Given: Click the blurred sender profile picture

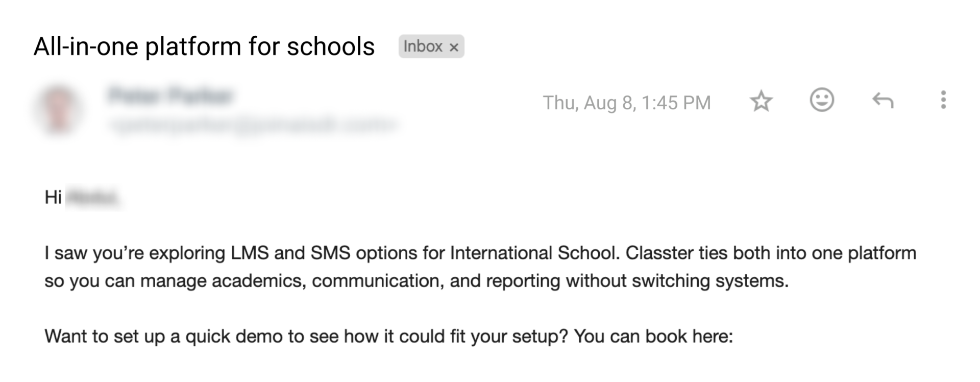Looking at the screenshot, I should (58, 111).
